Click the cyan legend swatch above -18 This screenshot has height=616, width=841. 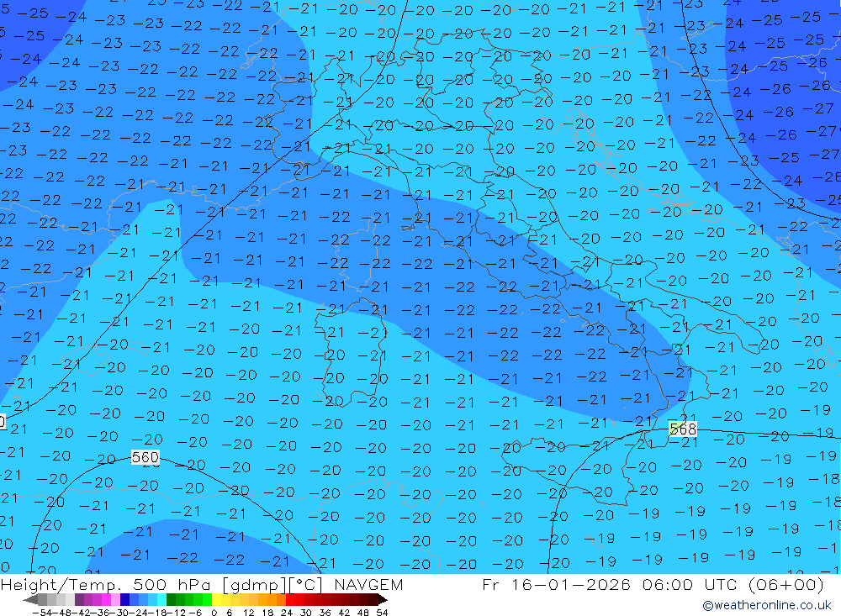pyautogui.click(x=161, y=600)
